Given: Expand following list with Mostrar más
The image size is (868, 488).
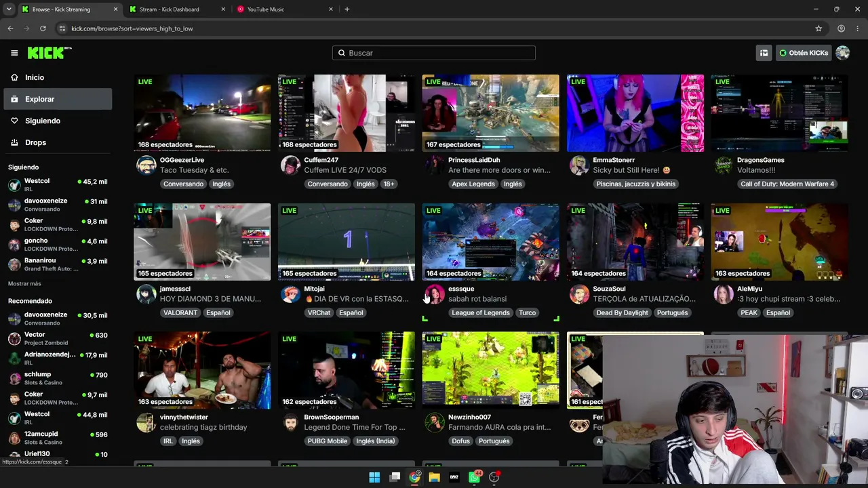Looking at the screenshot, I should pos(24,283).
